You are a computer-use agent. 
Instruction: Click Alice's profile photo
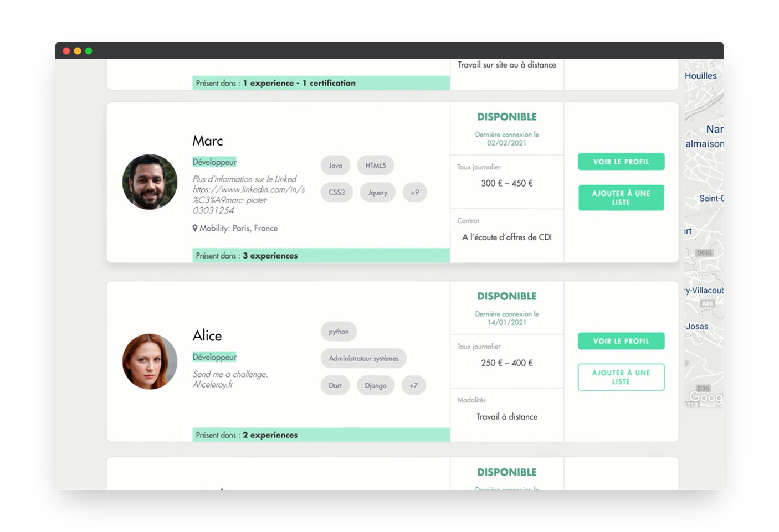[150, 361]
